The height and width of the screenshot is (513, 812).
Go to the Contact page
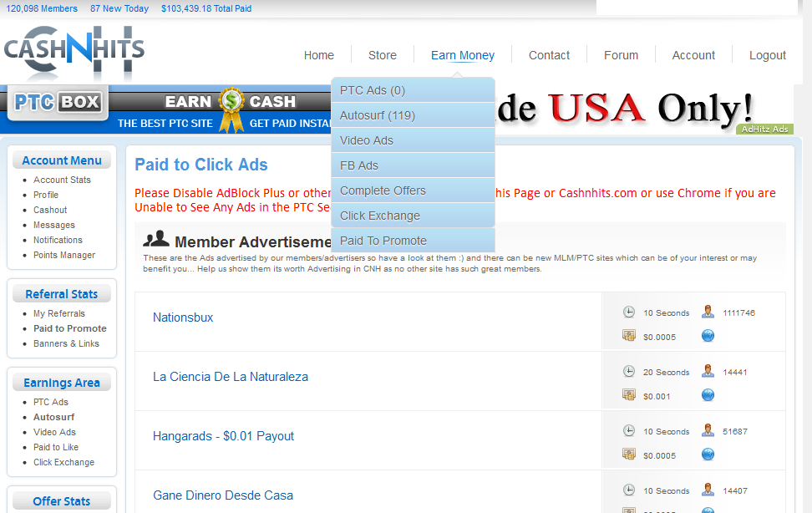pos(549,55)
